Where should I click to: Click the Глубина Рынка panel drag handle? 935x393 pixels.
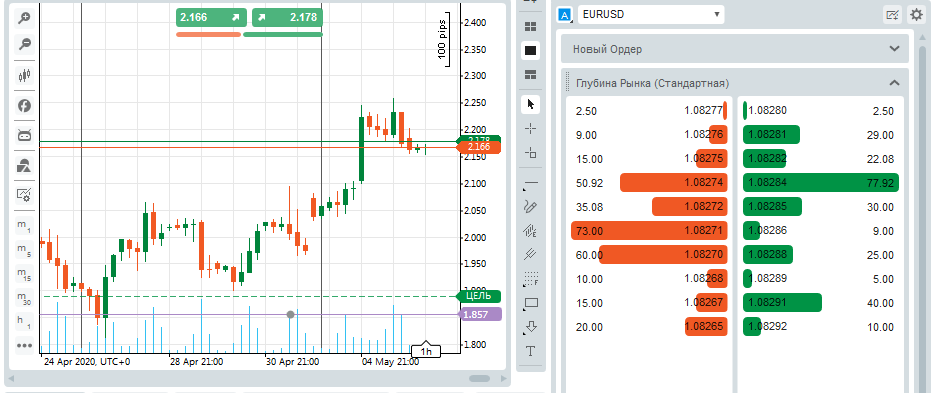tap(568, 83)
